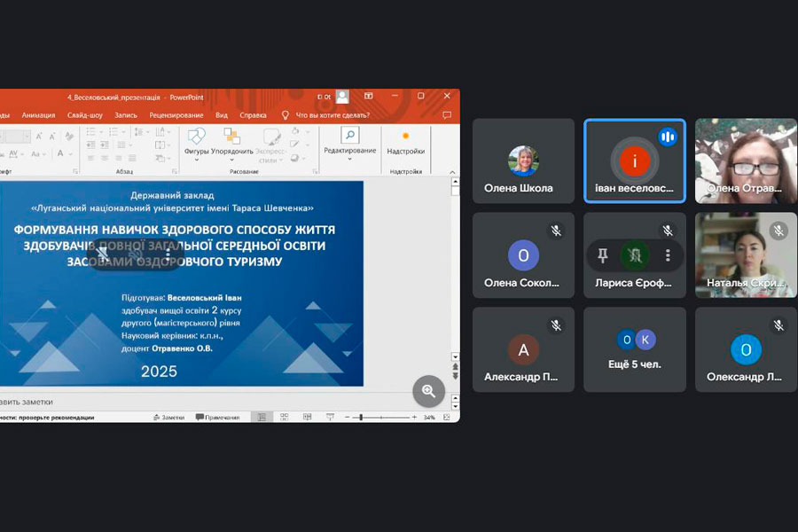Open the PowerPoint comments pane icon

click(447, 115)
